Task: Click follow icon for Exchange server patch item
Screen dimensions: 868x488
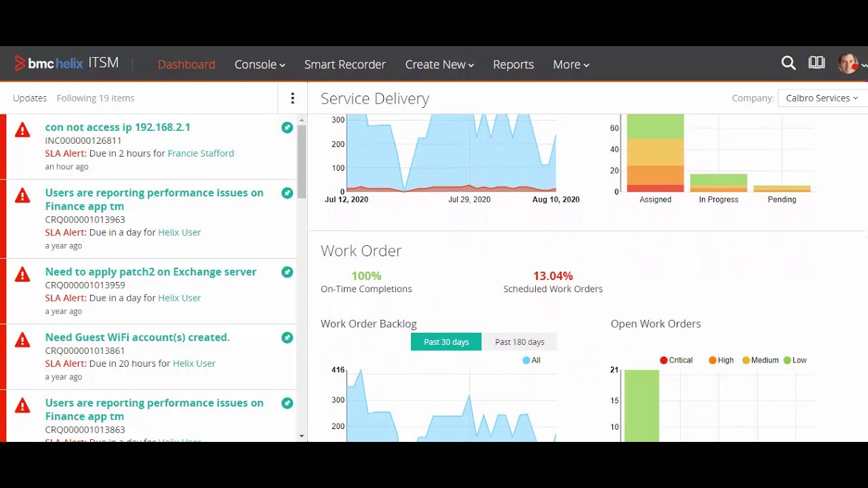Action: (288, 272)
